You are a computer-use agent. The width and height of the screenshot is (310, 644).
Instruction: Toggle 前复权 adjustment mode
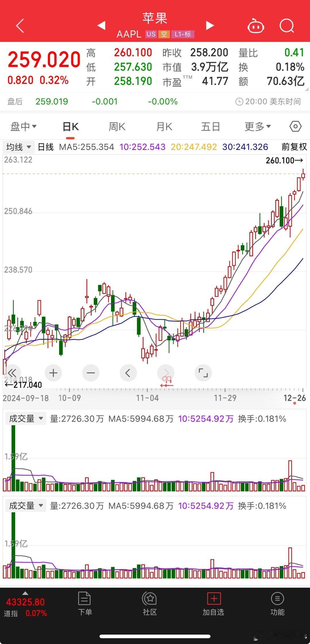[x=294, y=147]
